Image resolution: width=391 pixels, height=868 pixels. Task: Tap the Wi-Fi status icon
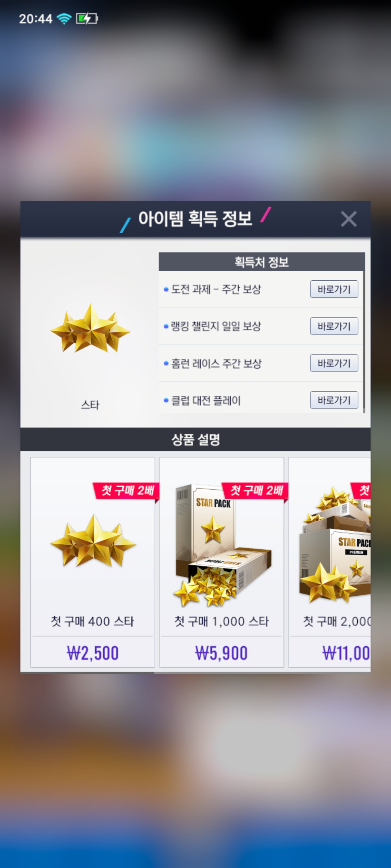click(64, 18)
